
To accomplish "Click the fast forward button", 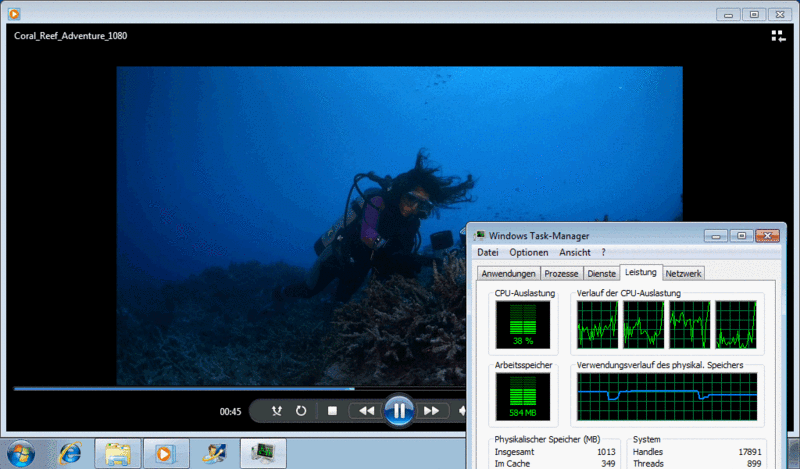I will point(431,410).
